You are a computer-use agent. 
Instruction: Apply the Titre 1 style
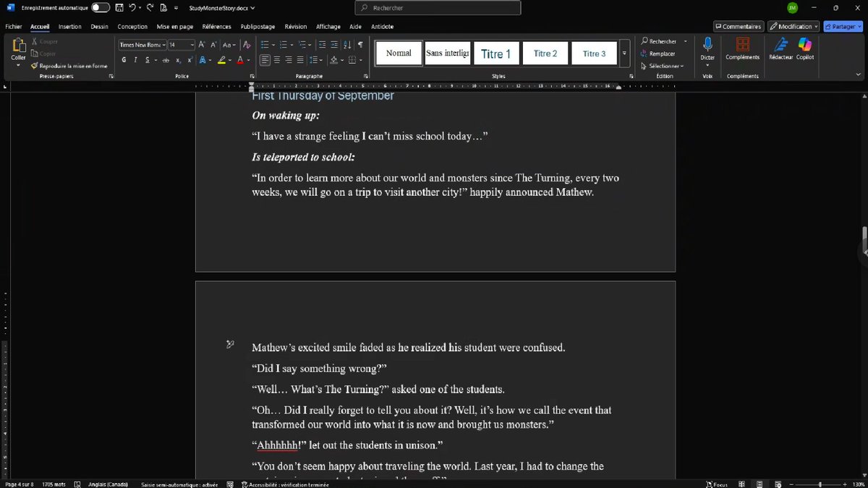tap(496, 53)
